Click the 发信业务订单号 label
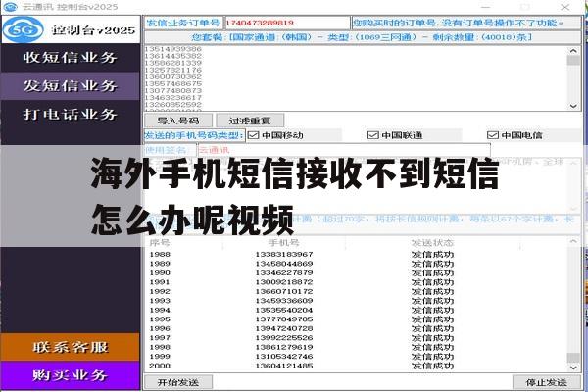This screenshot has height=392, width=588. pyautogui.click(x=183, y=23)
